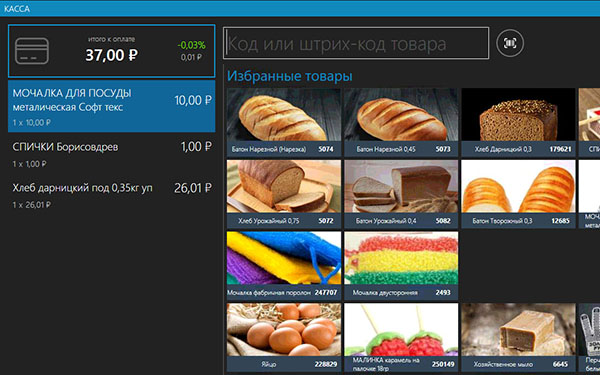Add Мочалка двусторонняя 2493 product tile
The width and height of the screenshot is (600, 375).
click(x=401, y=266)
